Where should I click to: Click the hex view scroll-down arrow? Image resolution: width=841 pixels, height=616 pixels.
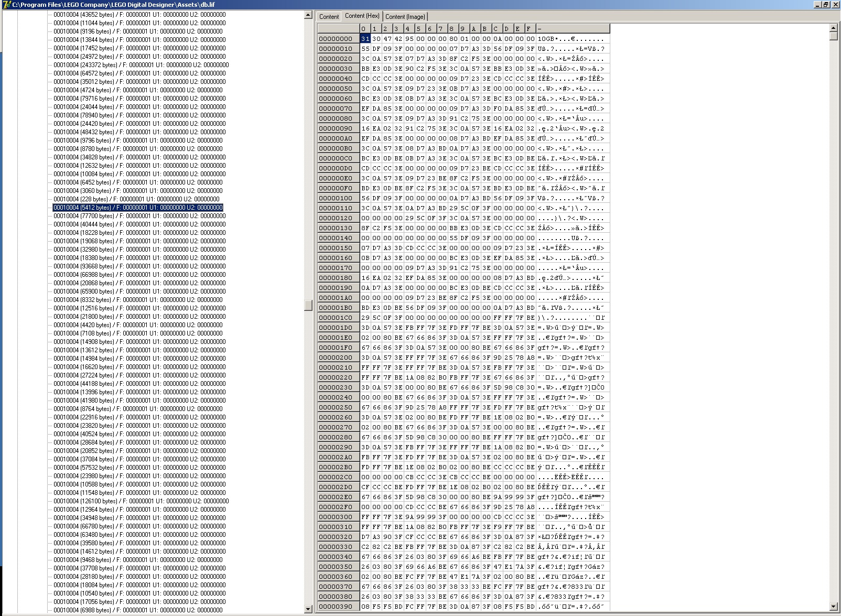[834, 607]
